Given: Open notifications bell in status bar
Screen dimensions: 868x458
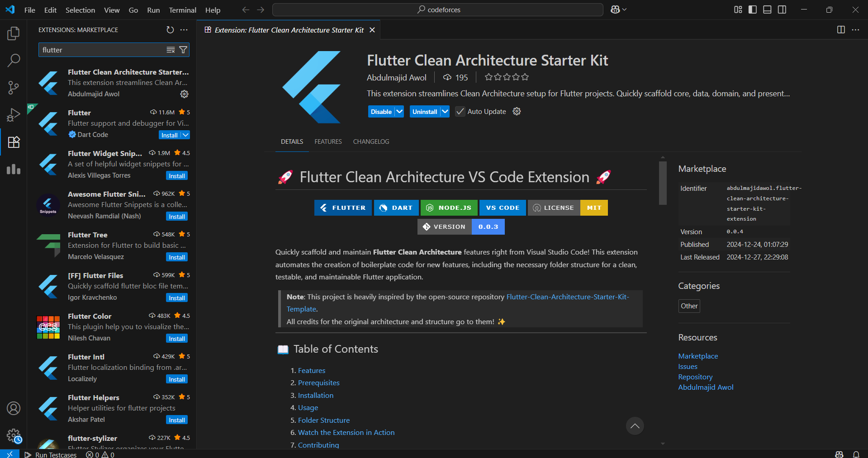Looking at the screenshot, I should point(856,454).
